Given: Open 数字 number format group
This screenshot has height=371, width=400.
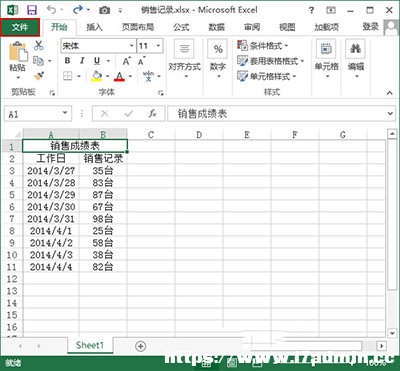Looking at the screenshot, I should (x=218, y=60).
